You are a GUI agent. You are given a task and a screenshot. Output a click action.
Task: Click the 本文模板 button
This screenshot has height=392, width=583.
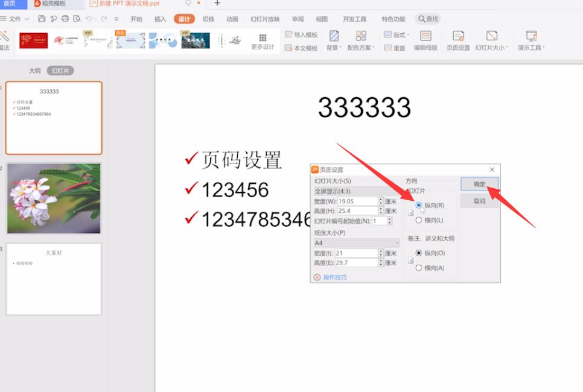coord(301,48)
